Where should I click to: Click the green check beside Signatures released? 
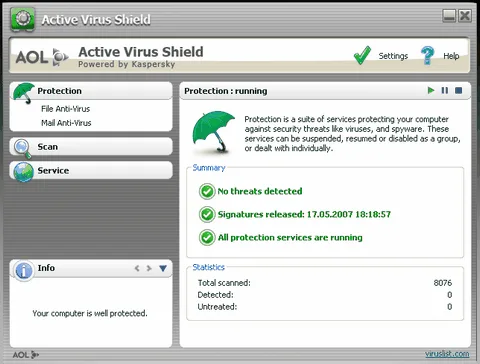coord(207,214)
